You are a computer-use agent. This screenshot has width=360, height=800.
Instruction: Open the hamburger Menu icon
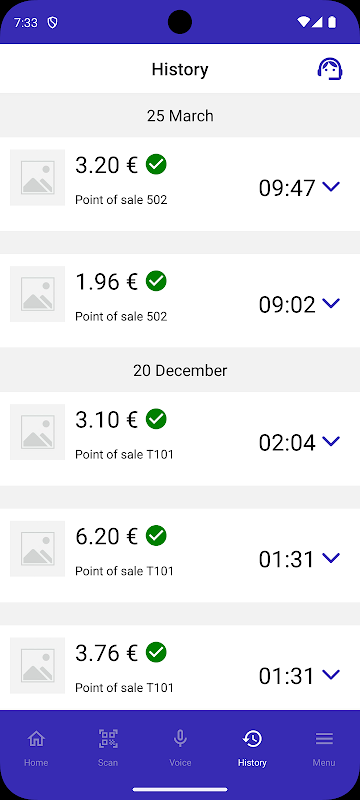[324, 738]
